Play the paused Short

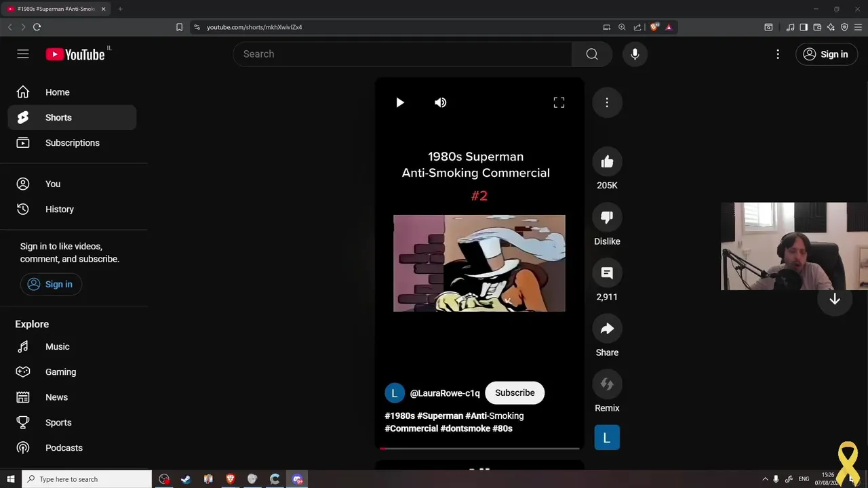pyautogui.click(x=400, y=102)
